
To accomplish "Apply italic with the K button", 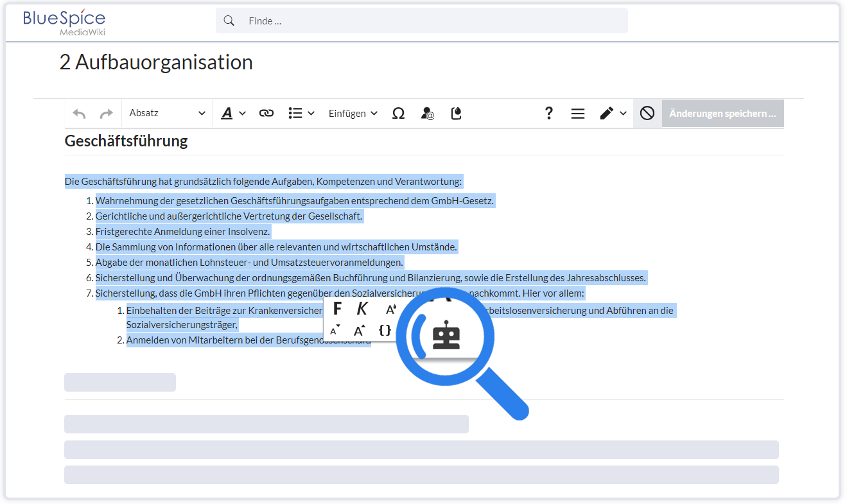I will [x=362, y=309].
